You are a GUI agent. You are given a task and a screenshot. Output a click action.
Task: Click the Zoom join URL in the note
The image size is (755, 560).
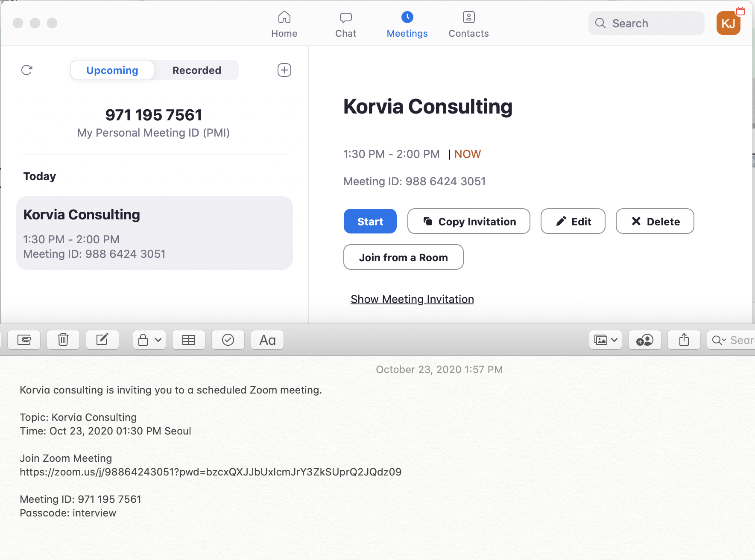[x=211, y=472]
